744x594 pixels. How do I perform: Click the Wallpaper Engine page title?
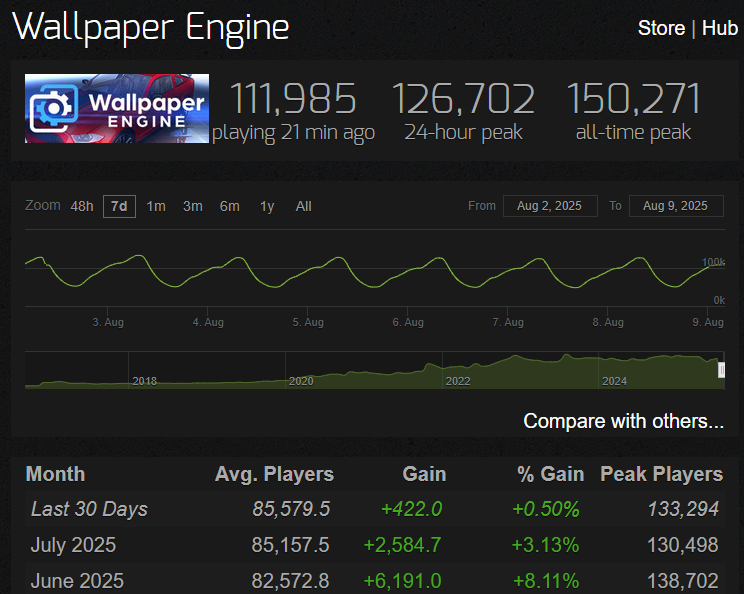[x=151, y=28]
